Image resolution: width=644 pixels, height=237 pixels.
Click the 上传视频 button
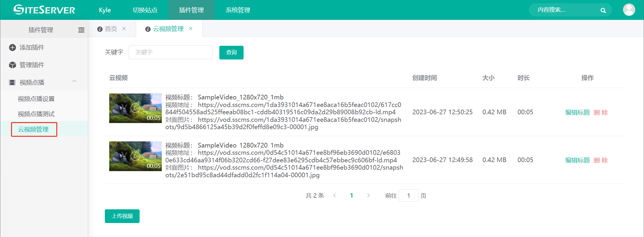tap(122, 216)
